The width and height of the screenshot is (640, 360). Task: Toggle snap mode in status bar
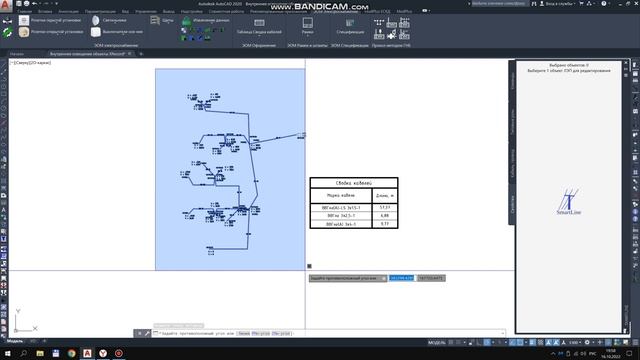point(458,342)
